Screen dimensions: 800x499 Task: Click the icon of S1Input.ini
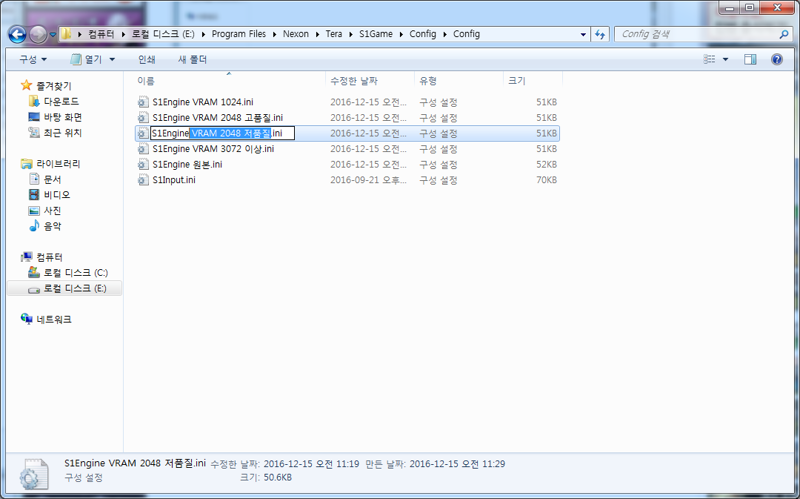(143, 180)
